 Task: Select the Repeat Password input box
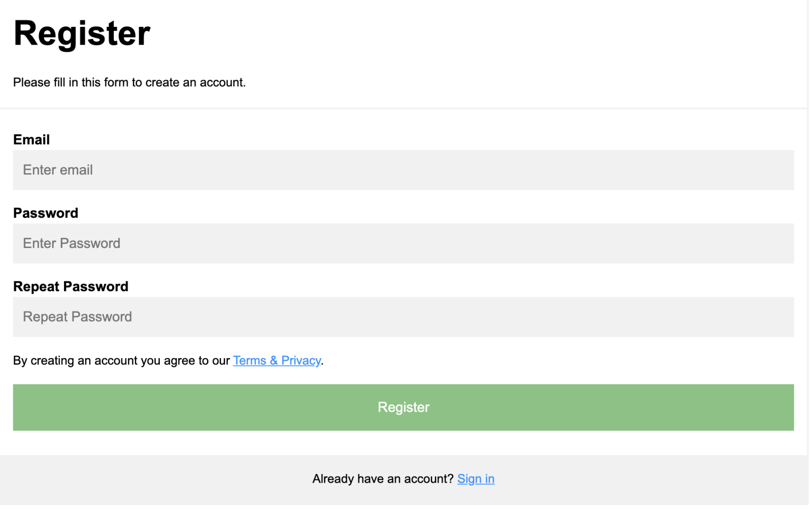(403, 317)
